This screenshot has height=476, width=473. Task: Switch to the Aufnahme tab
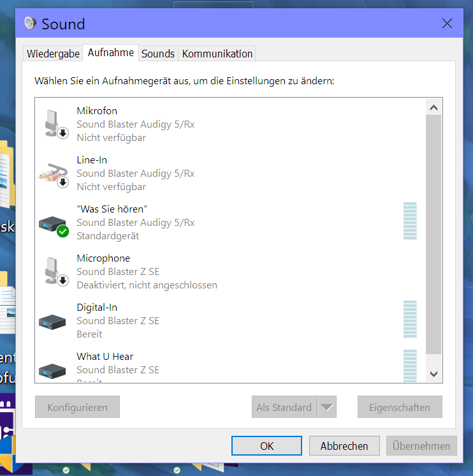111,53
